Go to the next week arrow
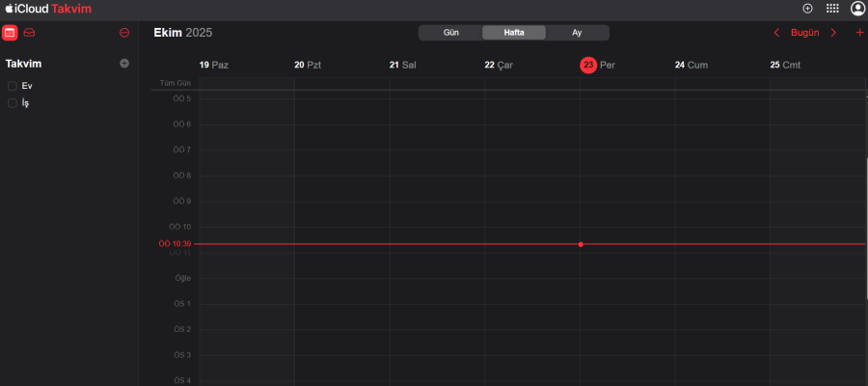The width and height of the screenshot is (868, 386). tap(834, 33)
